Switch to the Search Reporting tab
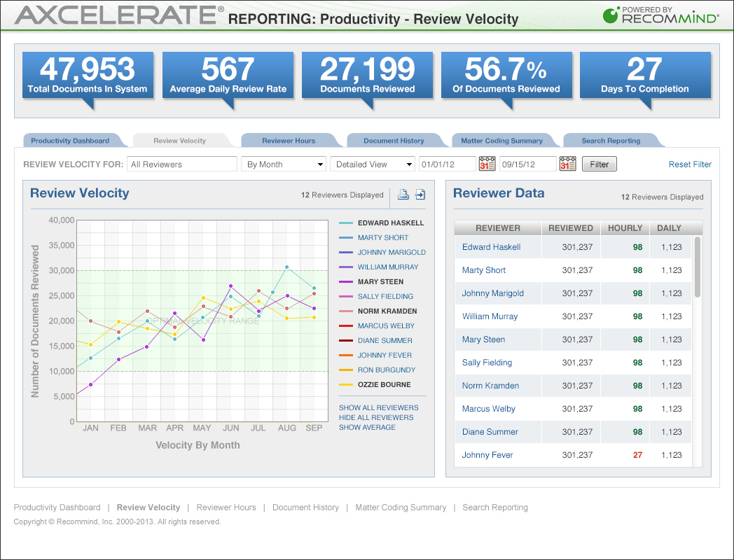 (x=611, y=141)
